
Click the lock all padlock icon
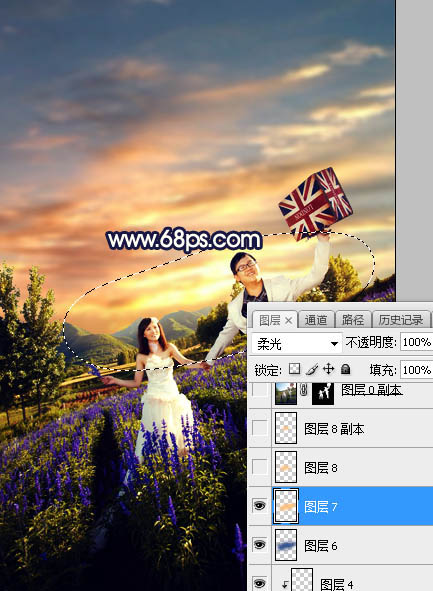[345, 369]
